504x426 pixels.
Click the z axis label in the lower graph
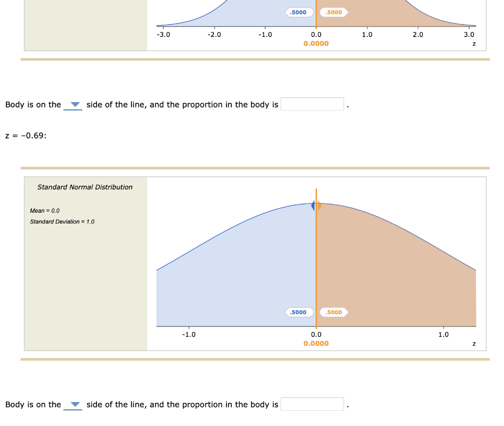tap(473, 343)
